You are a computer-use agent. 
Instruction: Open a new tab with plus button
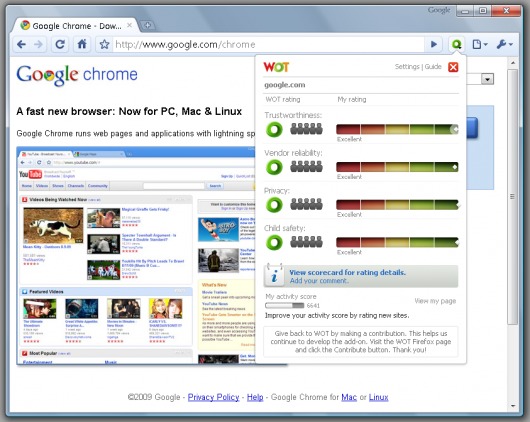147,25
